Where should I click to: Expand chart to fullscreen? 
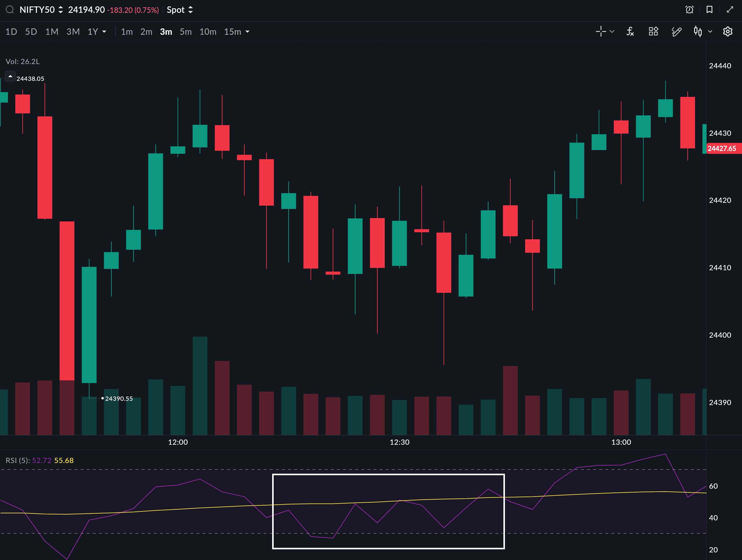(729, 10)
